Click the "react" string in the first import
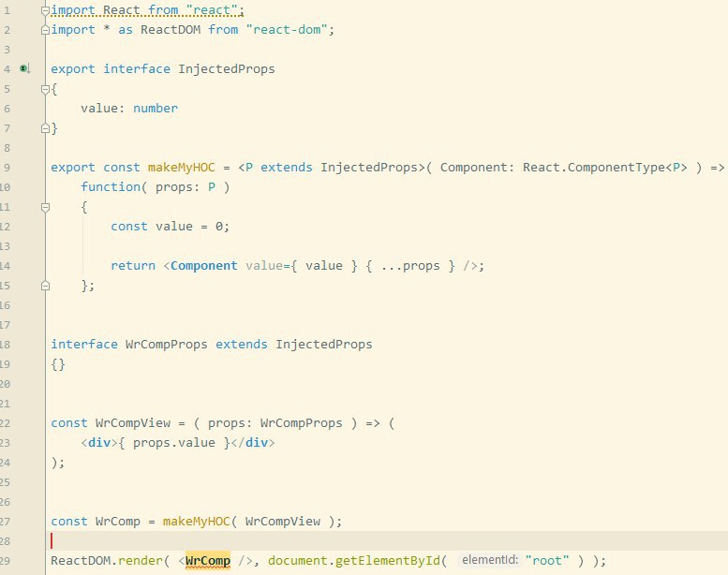728x575 pixels. pos(212,9)
